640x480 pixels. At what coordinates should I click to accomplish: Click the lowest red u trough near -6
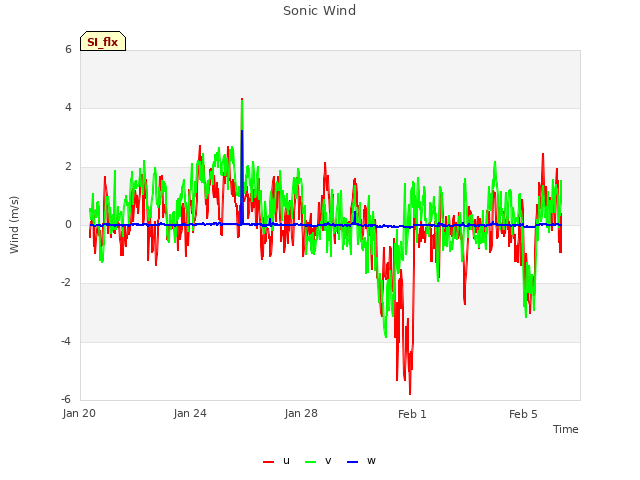coord(410,393)
